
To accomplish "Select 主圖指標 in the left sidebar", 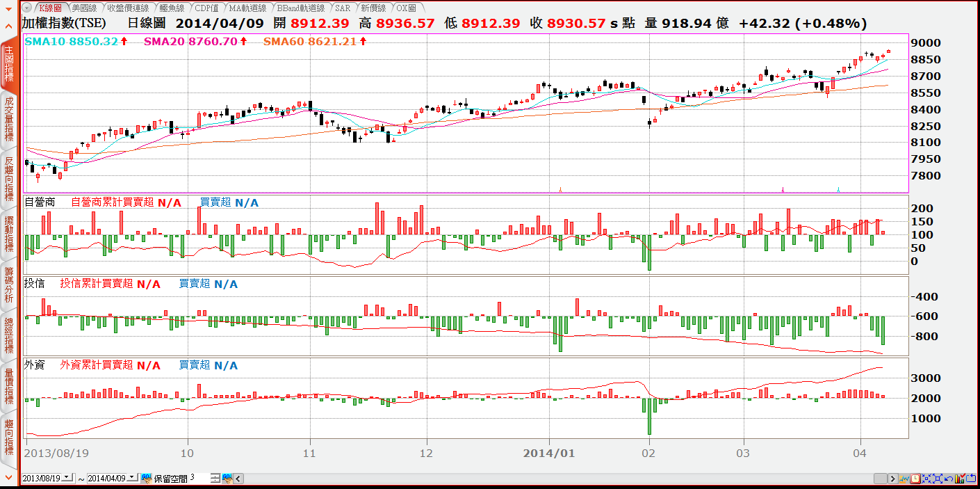I will [9, 64].
